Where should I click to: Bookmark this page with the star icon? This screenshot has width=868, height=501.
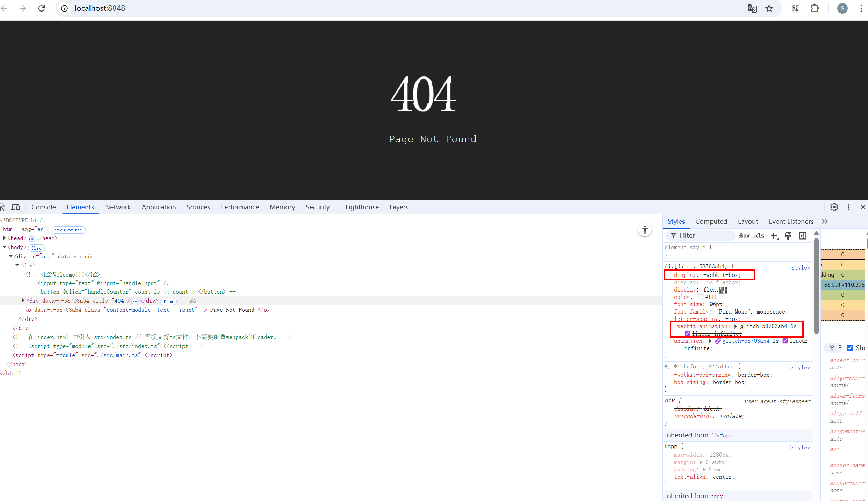[769, 8]
